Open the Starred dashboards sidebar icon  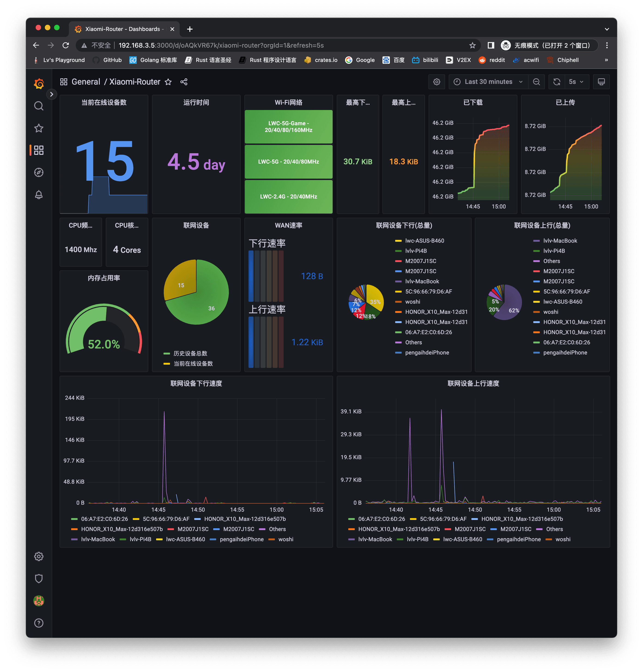coord(39,128)
